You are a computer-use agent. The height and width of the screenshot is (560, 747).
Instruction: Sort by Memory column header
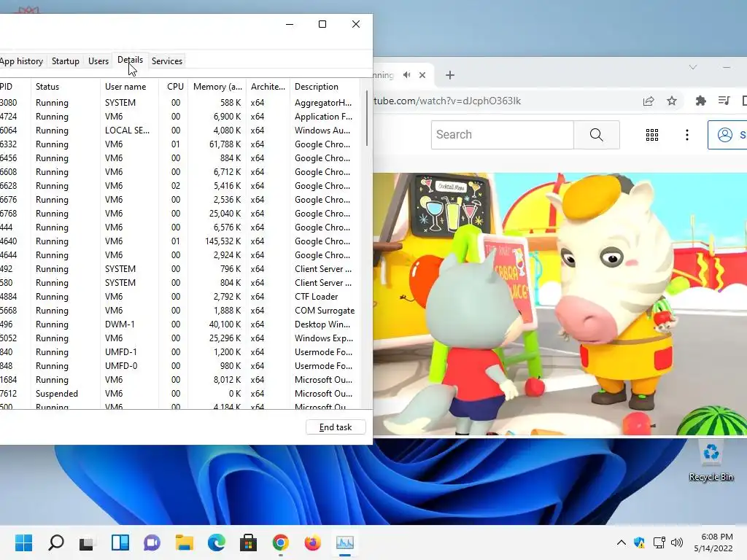click(217, 87)
